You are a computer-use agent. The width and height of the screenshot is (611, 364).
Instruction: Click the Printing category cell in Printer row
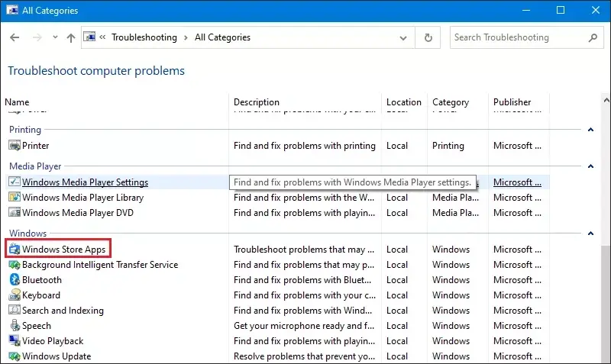pyautogui.click(x=448, y=146)
